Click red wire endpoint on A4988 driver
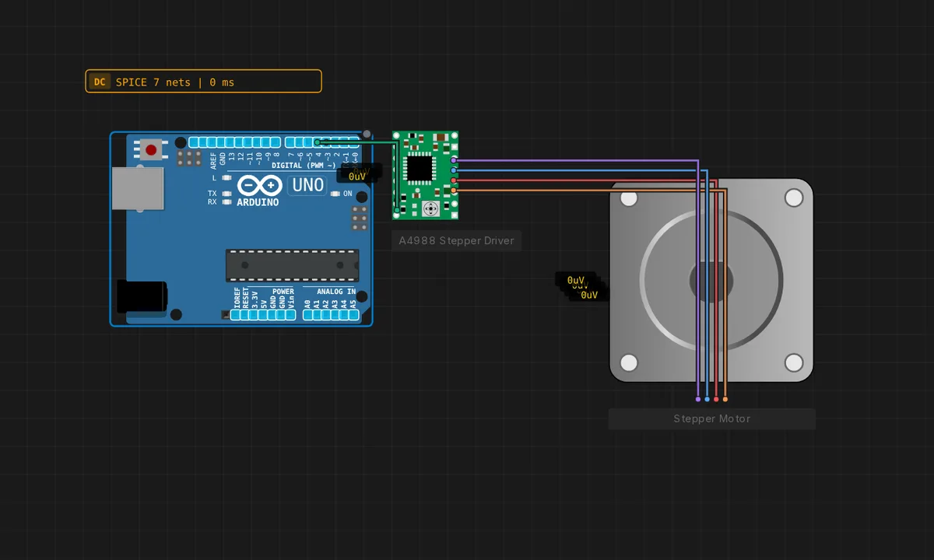Screen dimensions: 934x560 (x=454, y=180)
